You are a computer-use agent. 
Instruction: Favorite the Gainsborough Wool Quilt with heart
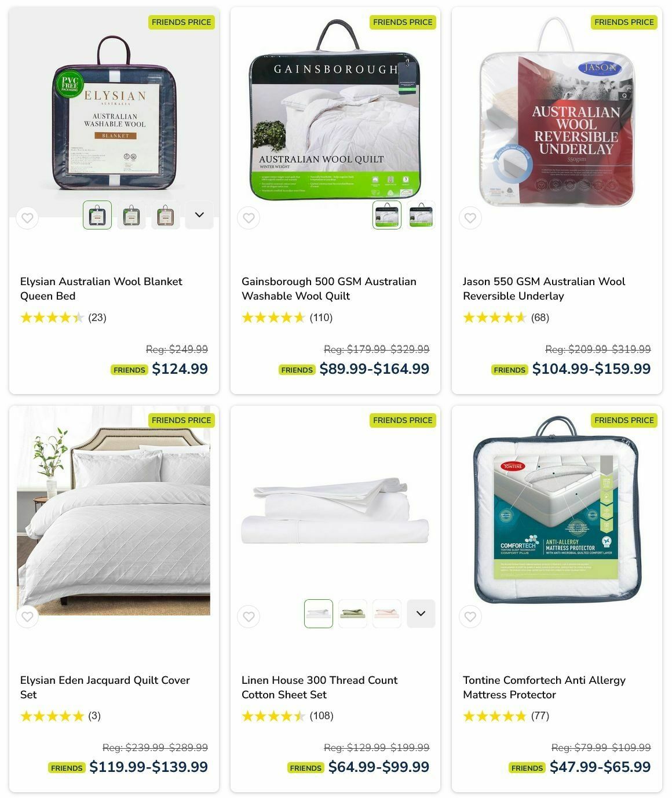pos(249,218)
